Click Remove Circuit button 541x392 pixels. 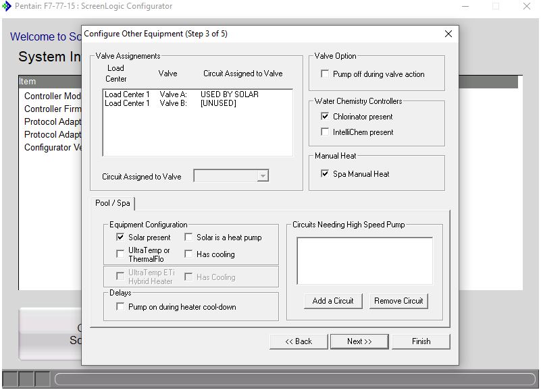click(x=398, y=301)
